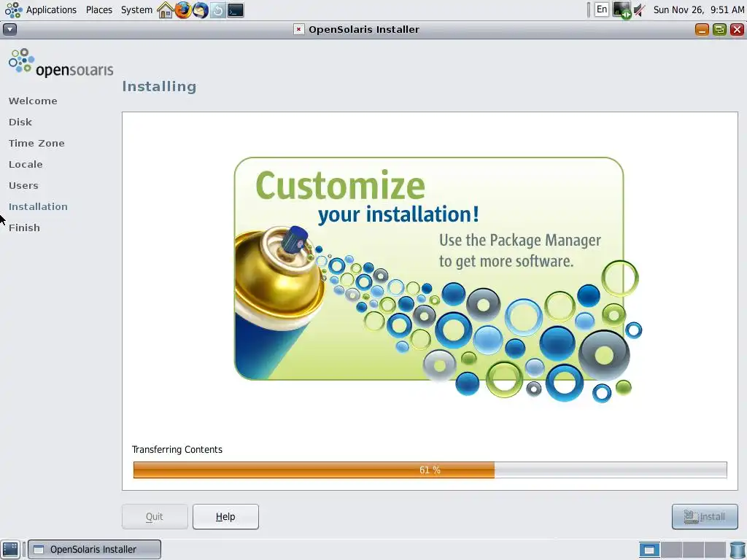Open the trash icon in bottom panel
The image size is (747, 560).
pyautogui.click(x=737, y=550)
